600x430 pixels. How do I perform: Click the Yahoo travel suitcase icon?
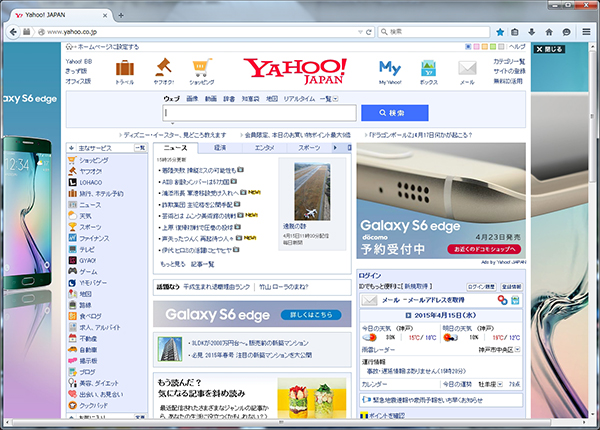[125, 68]
